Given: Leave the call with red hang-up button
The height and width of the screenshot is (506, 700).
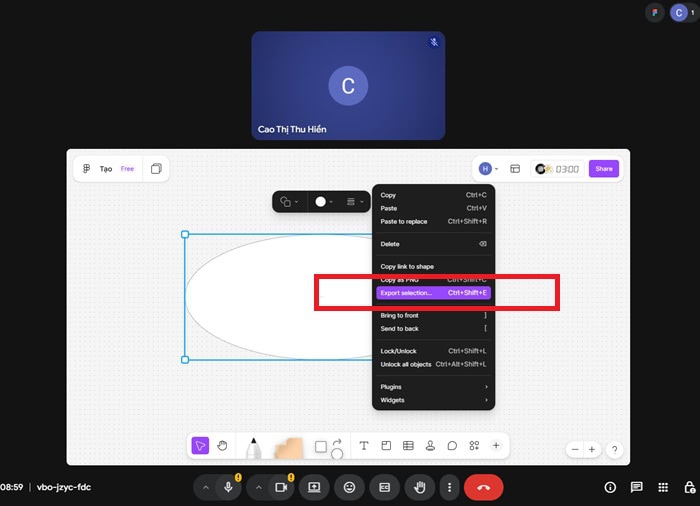Looking at the screenshot, I should click(x=483, y=487).
